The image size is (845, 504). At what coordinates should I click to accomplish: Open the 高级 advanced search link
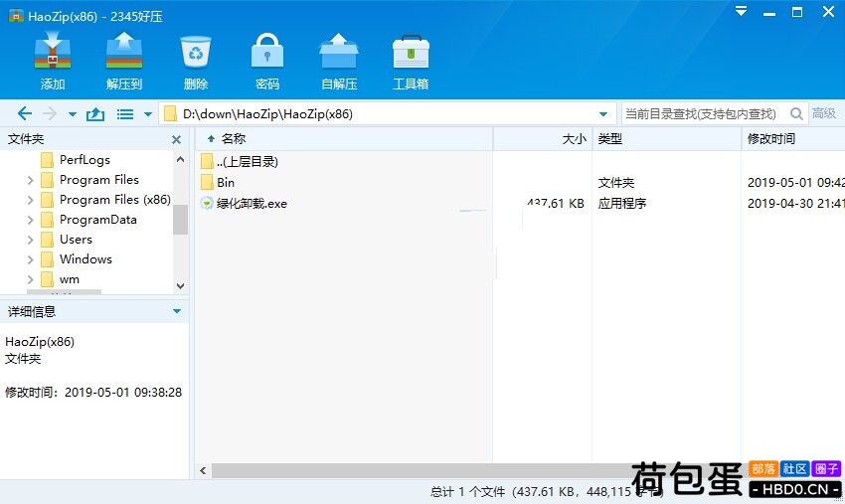click(824, 113)
